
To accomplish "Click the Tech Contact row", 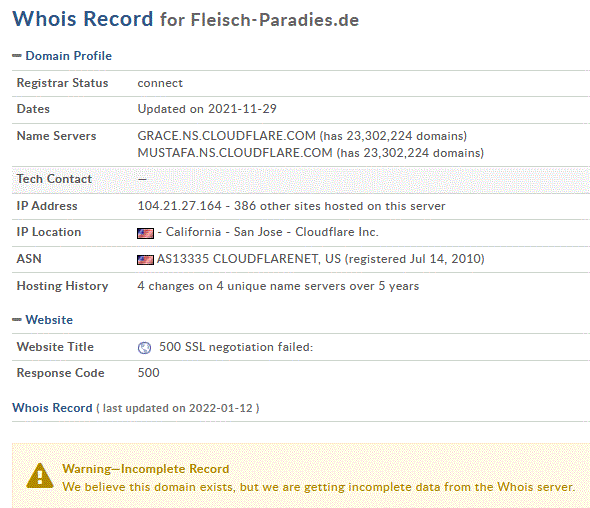I will (301, 180).
